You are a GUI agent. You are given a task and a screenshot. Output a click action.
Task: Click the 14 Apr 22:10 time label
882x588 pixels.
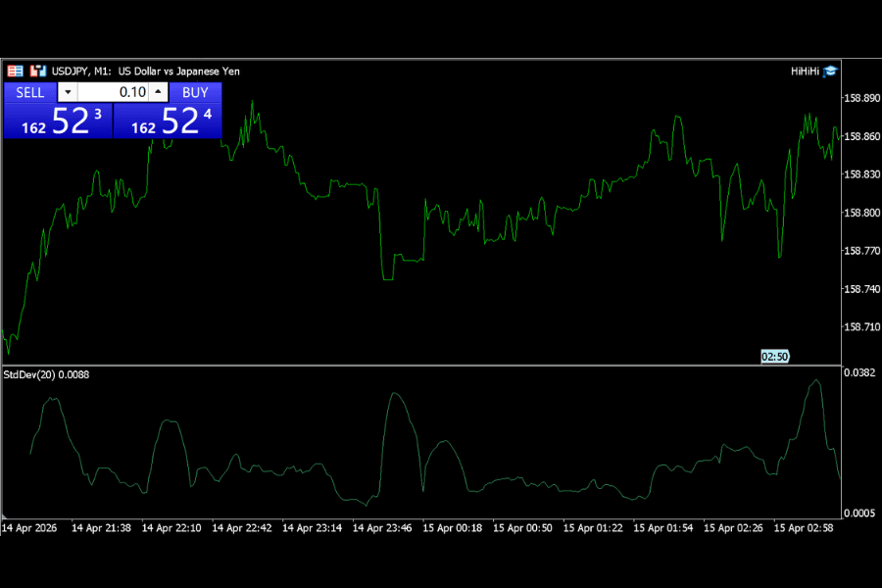pyautogui.click(x=171, y=528)
